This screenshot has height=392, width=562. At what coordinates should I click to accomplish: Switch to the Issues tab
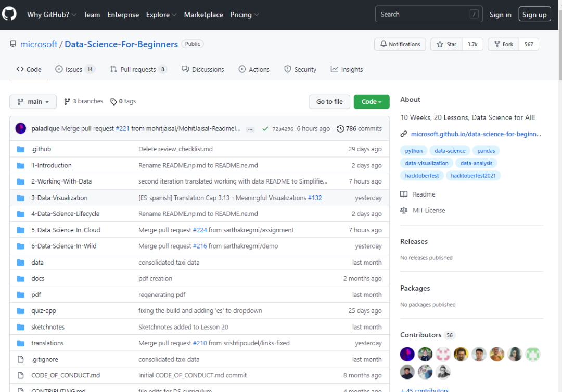pos(75,69)
